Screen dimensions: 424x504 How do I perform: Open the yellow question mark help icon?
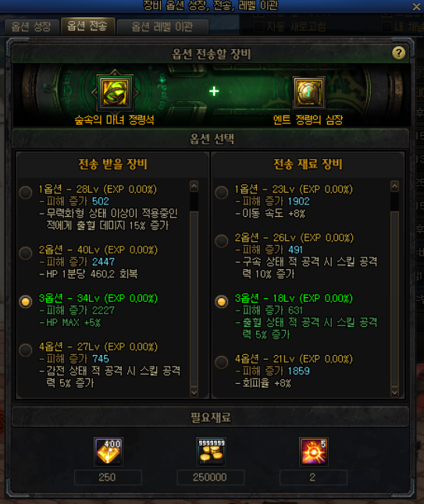(x=398, y=53)
